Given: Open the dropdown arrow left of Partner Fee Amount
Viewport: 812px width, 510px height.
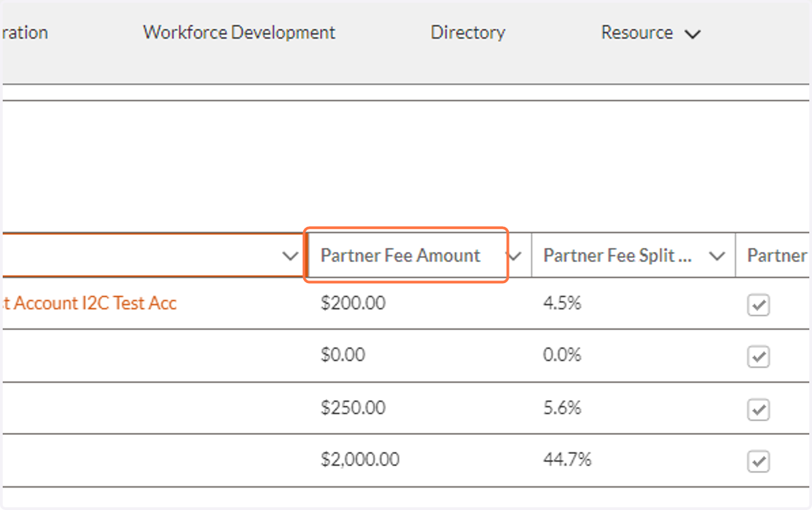Looking at the screenshot, I should point(290,256).
